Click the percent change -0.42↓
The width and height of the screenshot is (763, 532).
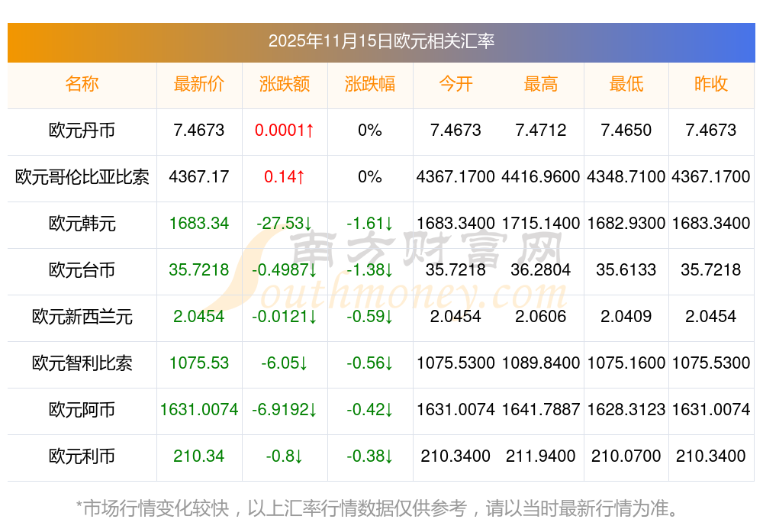tap(370, 409)
